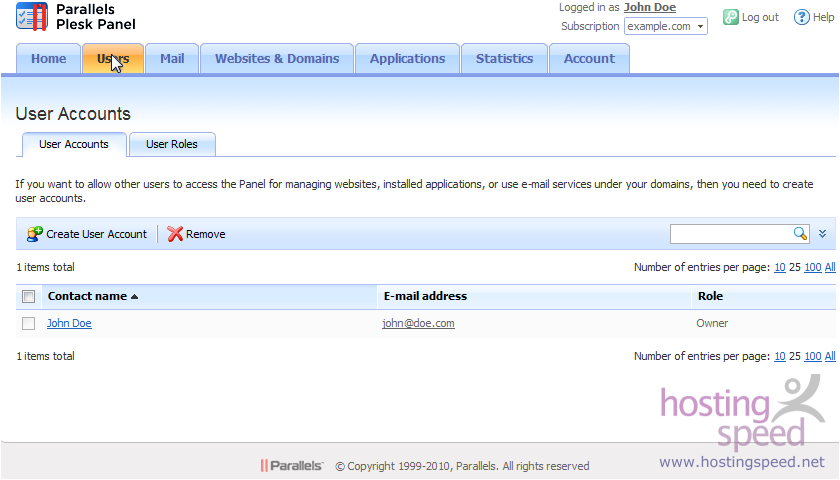
Task: Click the Owner role cell
Action: 712,324
